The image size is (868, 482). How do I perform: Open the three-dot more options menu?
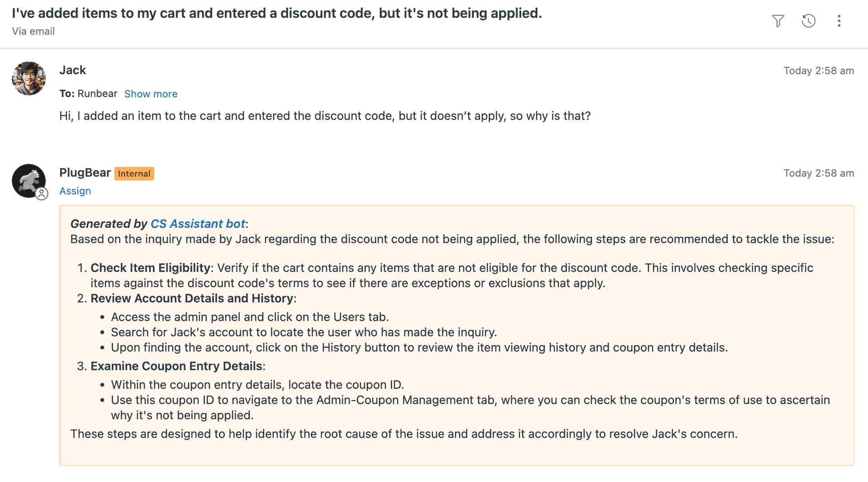pos(839,21)
